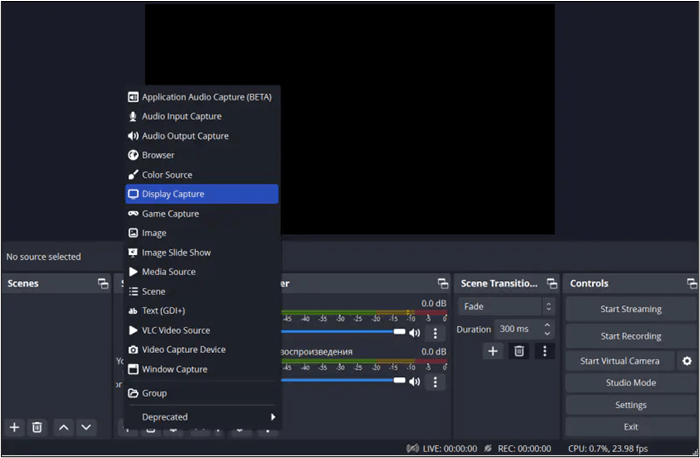700x458 pixels.
Task: Move scene down with the arrow icon
Action: [86, 427]
